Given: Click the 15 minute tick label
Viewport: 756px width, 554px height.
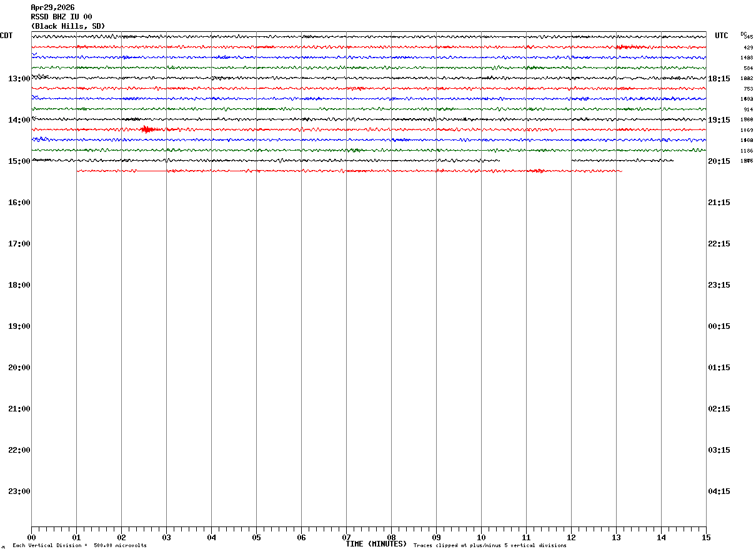Looking at the screenshot, I should click(706, 538).
